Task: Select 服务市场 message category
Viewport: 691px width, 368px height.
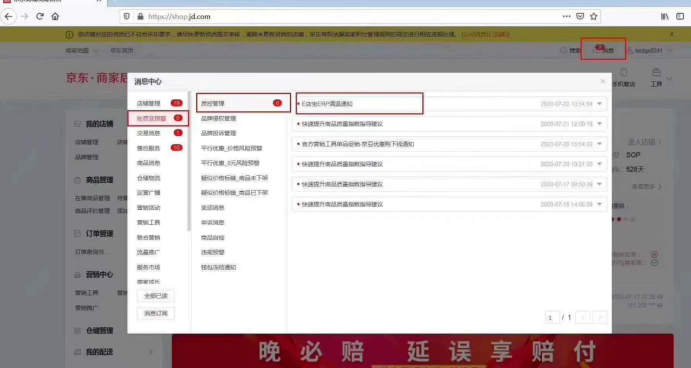Action: [149, 267]
